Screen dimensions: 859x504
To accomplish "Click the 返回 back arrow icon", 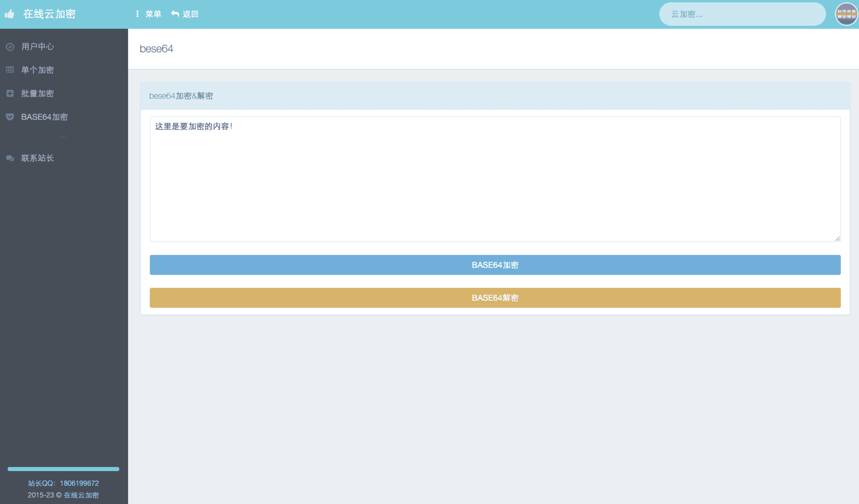I will pos(175,14).
